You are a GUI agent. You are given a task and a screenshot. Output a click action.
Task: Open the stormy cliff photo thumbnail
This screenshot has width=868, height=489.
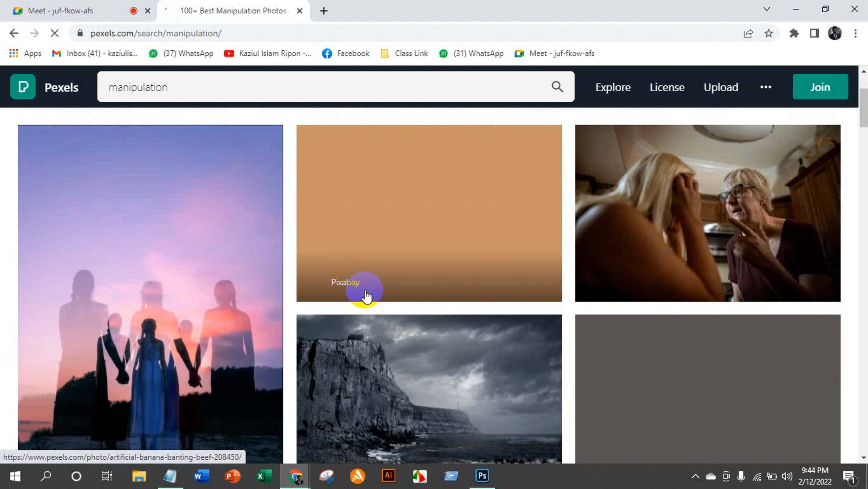(429, 387)
